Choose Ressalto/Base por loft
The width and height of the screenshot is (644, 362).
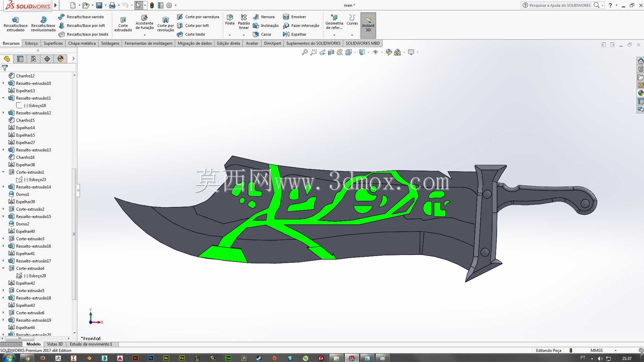pos(82,26)
